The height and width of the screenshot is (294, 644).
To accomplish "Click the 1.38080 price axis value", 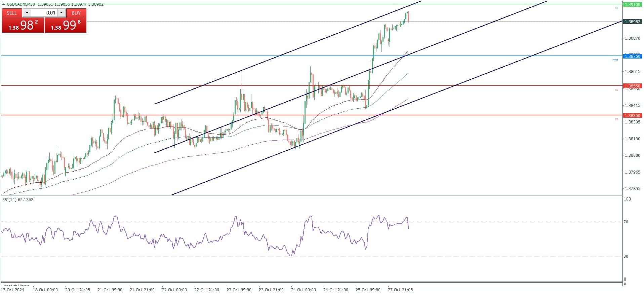I will click(x=632, y=155).
